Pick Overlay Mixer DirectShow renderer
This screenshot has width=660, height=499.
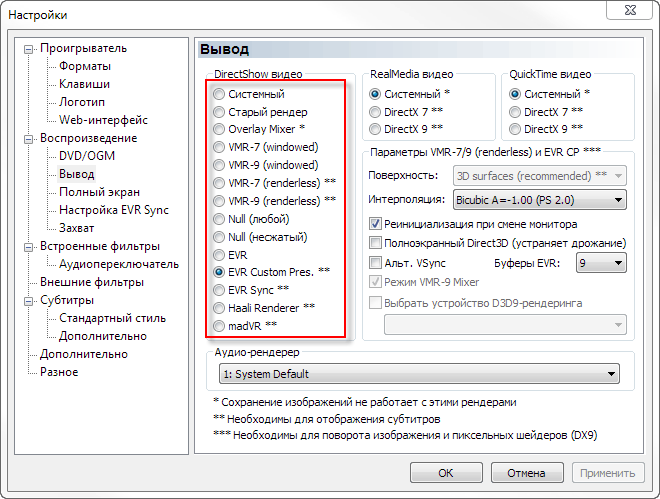click(x=220, y=129)
